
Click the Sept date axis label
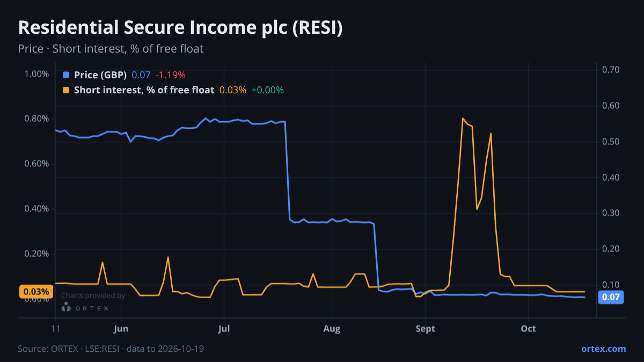click(425, 328)
